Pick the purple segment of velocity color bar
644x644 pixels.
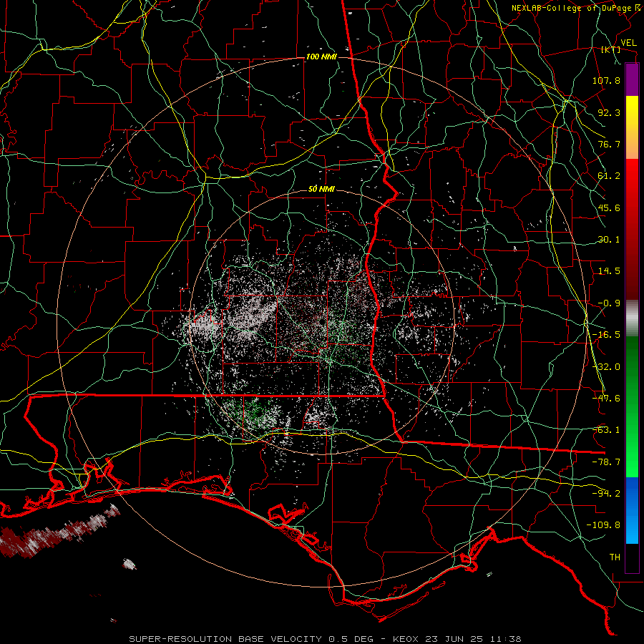pyautogui.click(x=632, y=79)
